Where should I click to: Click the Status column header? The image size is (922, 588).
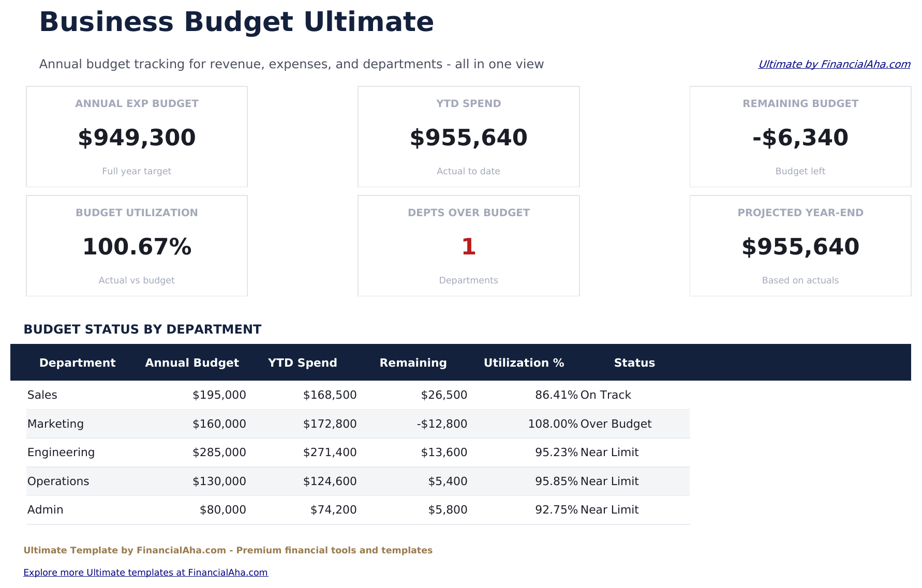pos(634,363)
